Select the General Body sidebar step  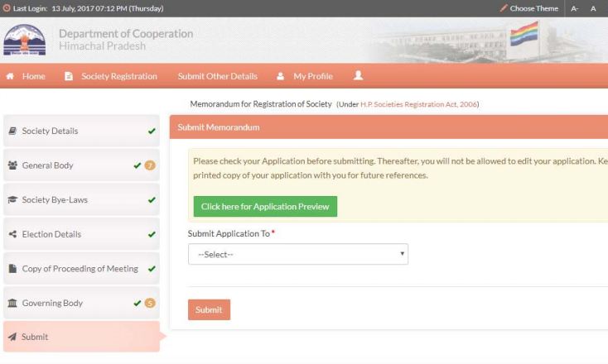point(81,165)
